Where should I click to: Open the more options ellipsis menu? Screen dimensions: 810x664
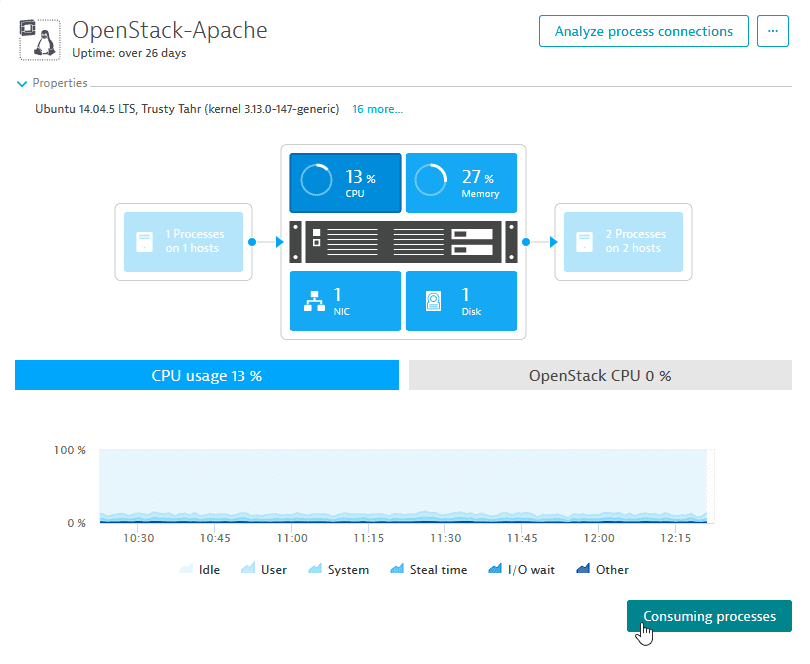click(773, 31)
